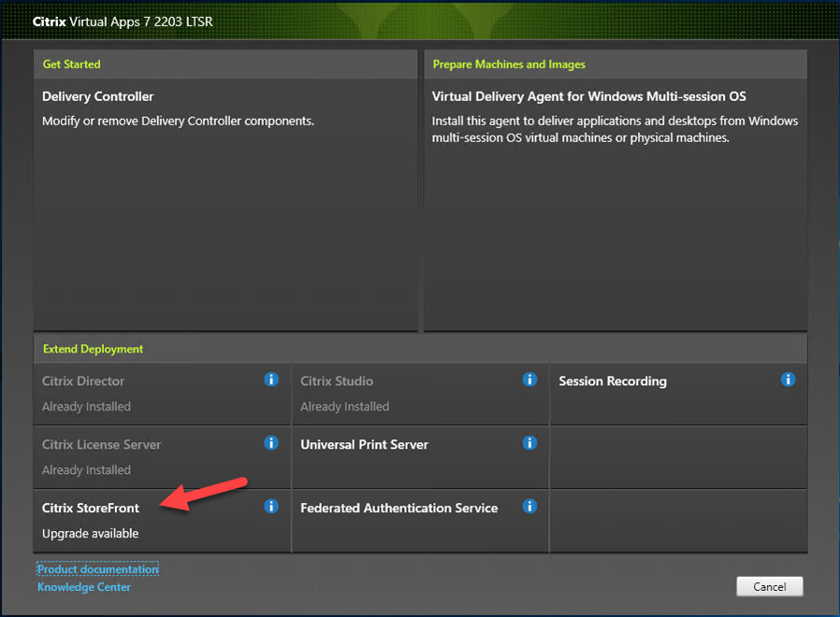Click the 'Extend Deployment' header text
The width and height of the screenshot is (840, 617).
94,350
